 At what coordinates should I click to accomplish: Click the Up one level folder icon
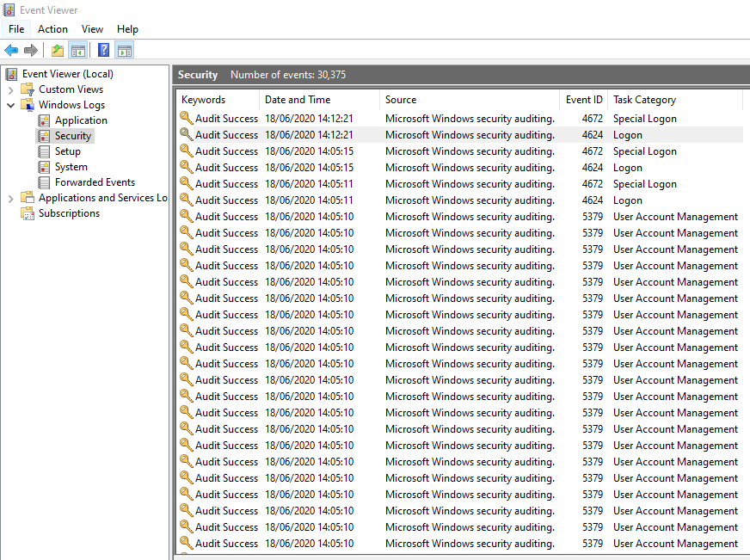(x=58, y=50)
